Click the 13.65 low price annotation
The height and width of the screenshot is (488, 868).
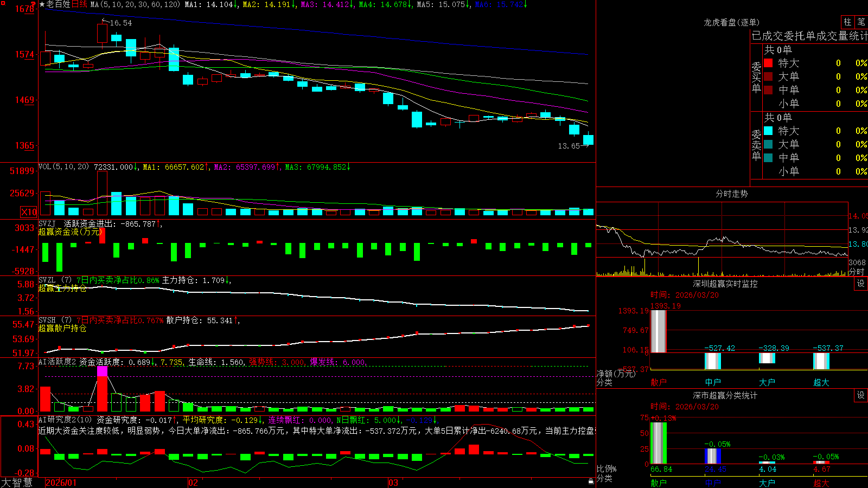click(569, 146)
